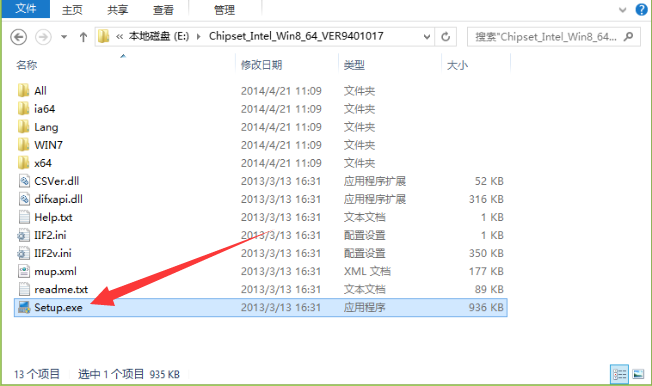Click 本地磁盘 (E:) in the address path
This screenshot has height=386, width=652.
[x=159, y=36]
